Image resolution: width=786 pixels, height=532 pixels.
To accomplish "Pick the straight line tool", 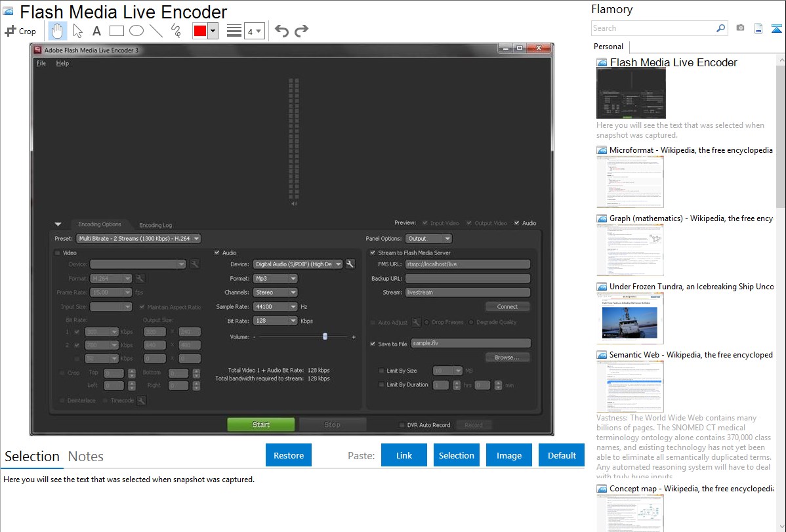I will pos(156,31).
